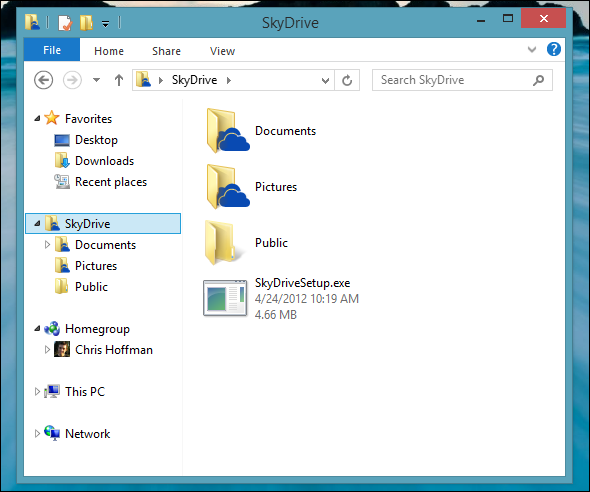Select This PC in navigation pane
590x492 pixels.
[x=85, y=392]
